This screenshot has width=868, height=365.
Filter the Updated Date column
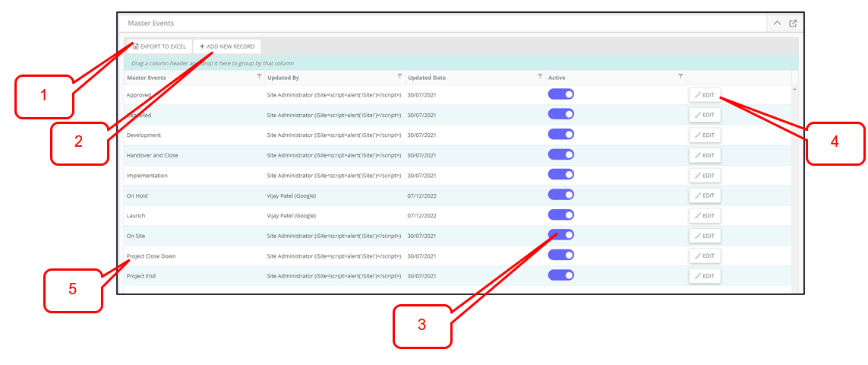click(x=540, y=77)
